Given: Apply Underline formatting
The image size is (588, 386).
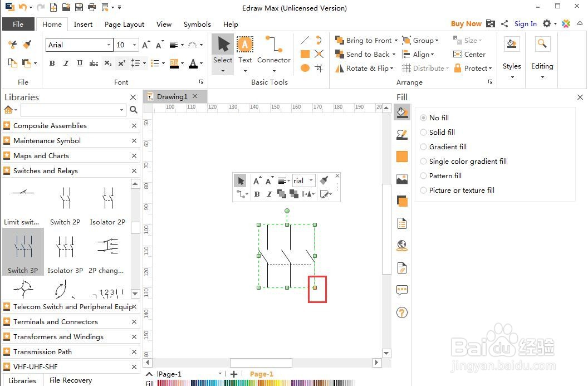Looking at the screenshot, I should tap(80, 63).
